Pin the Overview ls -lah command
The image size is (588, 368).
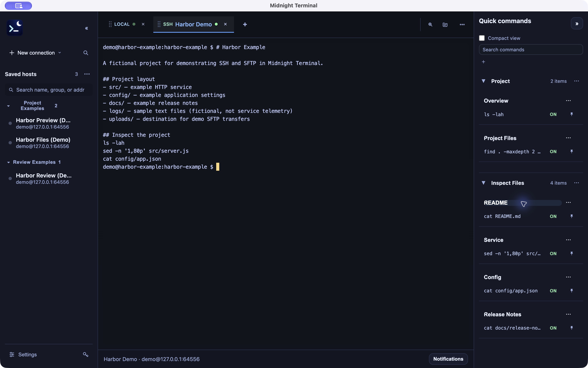pyautogui.click(x=572, y=114)
